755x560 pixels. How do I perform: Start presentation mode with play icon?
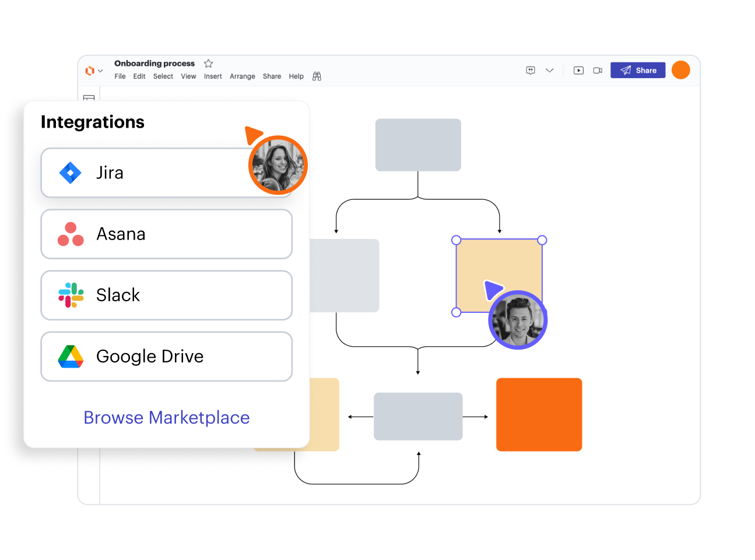coord(578,71)
